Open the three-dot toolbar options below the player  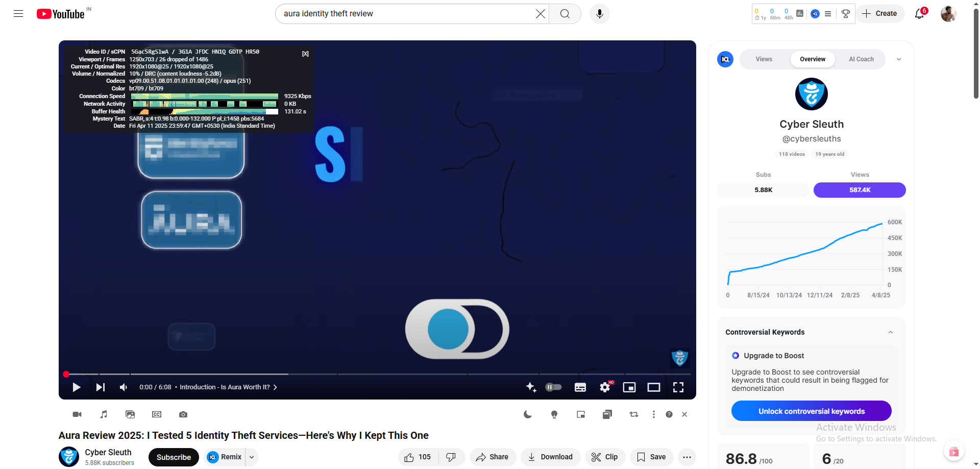[x=654, y=414]
